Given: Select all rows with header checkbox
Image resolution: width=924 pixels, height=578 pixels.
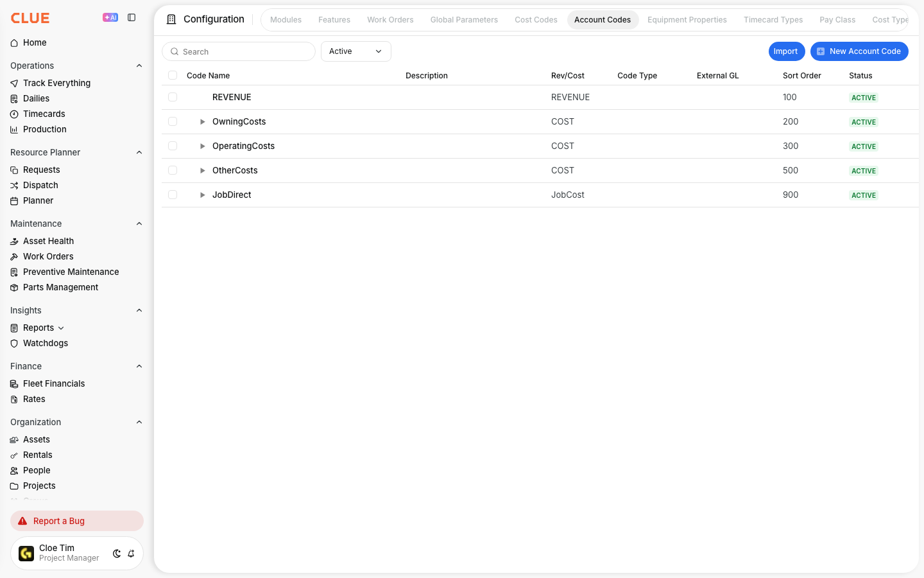Looking at the screenshot, I should (173, 75).
